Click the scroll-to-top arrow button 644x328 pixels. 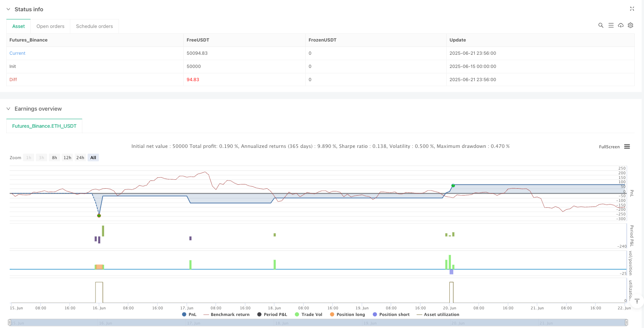click(637, 302)
